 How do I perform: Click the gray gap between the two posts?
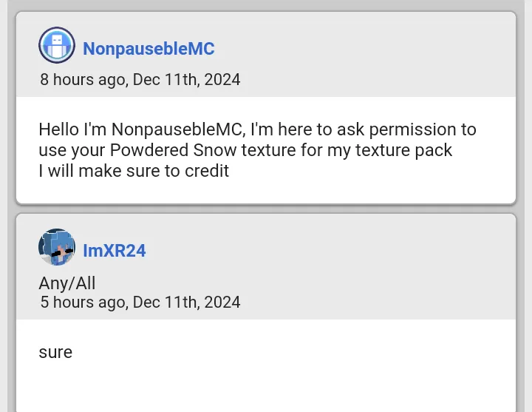(x=266, y=209)
